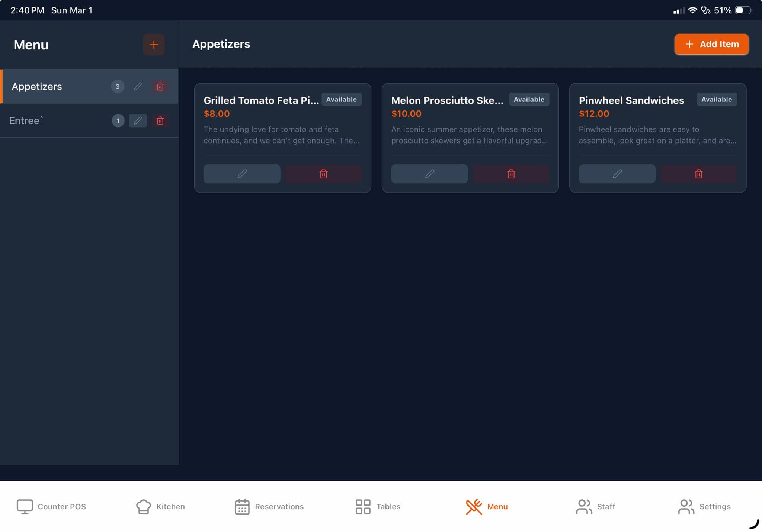Viewport: 762px width, 532px height.
Task: Open Settings from the bottom navigation
Action: pos(685,506)
